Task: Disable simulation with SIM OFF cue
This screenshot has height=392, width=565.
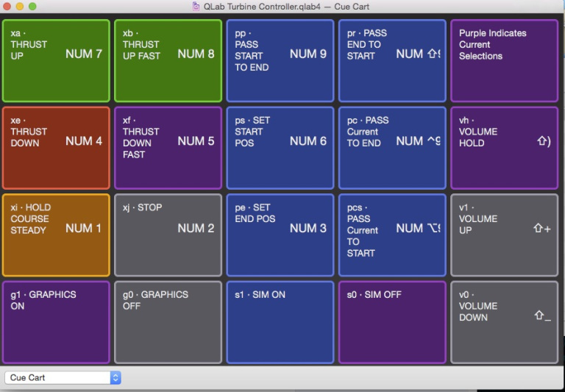Action: (392, 322)
